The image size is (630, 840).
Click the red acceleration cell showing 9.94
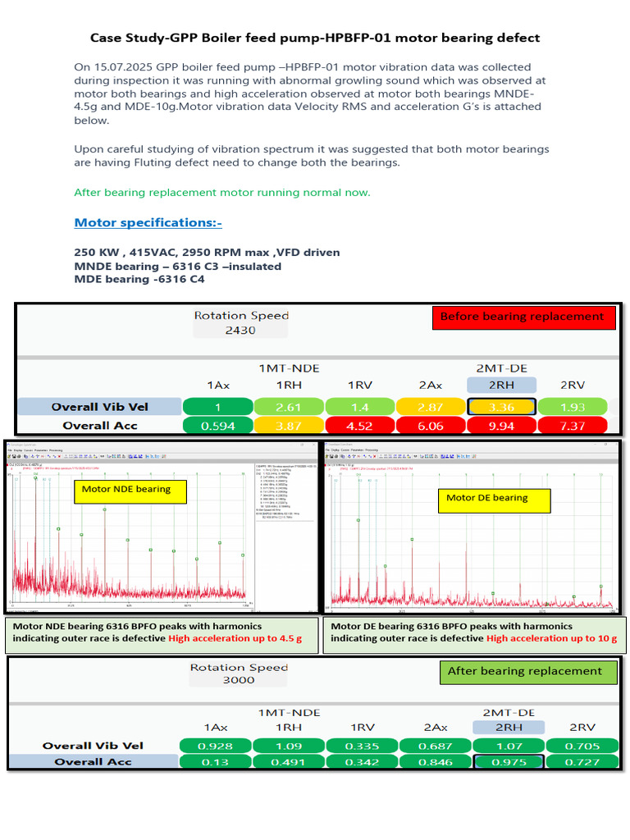501,426
